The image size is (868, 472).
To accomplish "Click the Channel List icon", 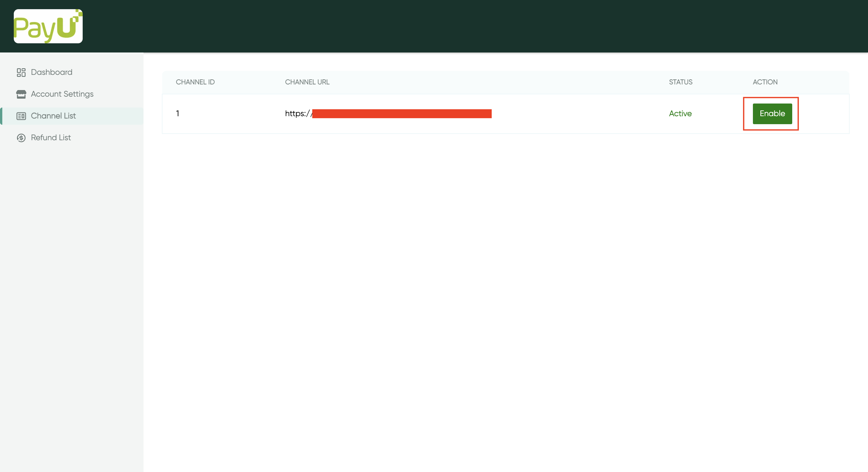I will tap(21, 116).
